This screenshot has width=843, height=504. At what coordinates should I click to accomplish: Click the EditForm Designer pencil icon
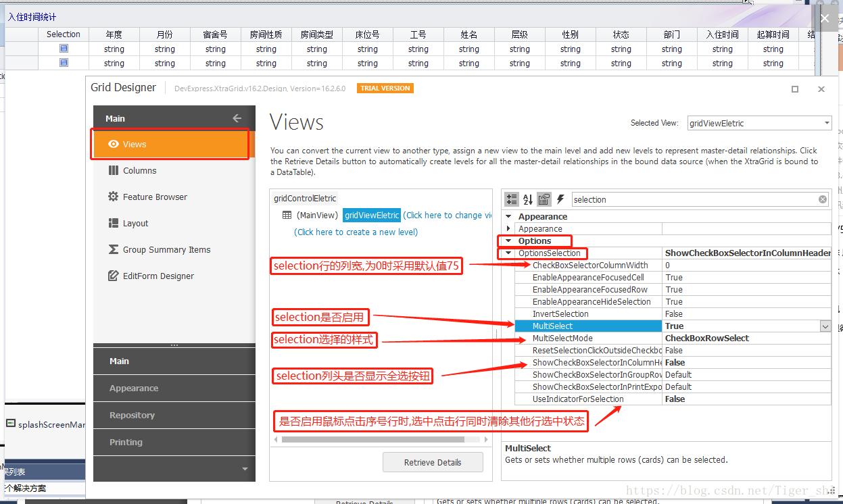[x=114, y=276]
